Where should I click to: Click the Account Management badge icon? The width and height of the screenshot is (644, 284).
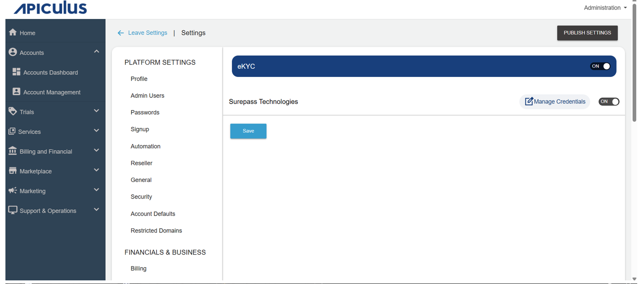[16, 92]
